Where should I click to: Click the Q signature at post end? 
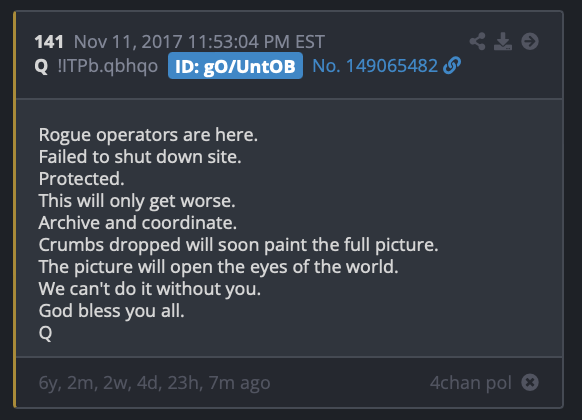tap(45, 333)
